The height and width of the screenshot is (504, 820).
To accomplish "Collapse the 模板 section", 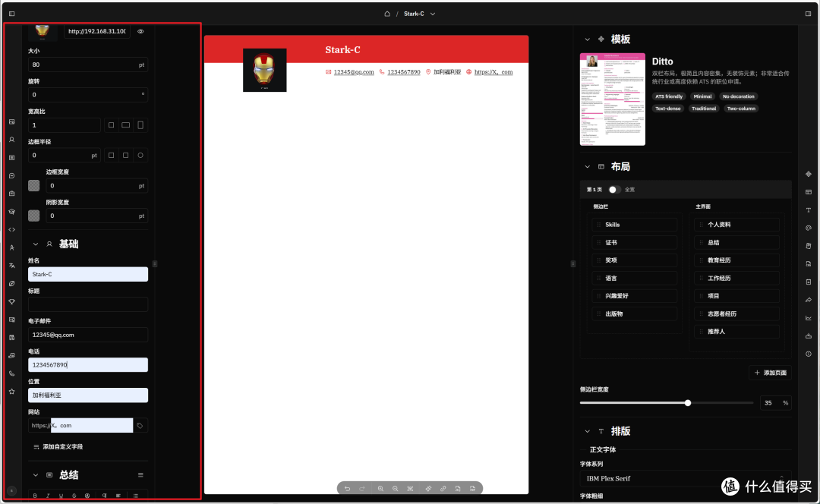I will click(587, 39).
